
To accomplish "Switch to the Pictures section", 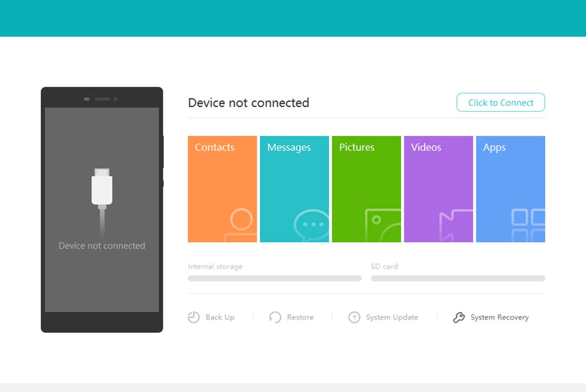I will tap(366, 189).
